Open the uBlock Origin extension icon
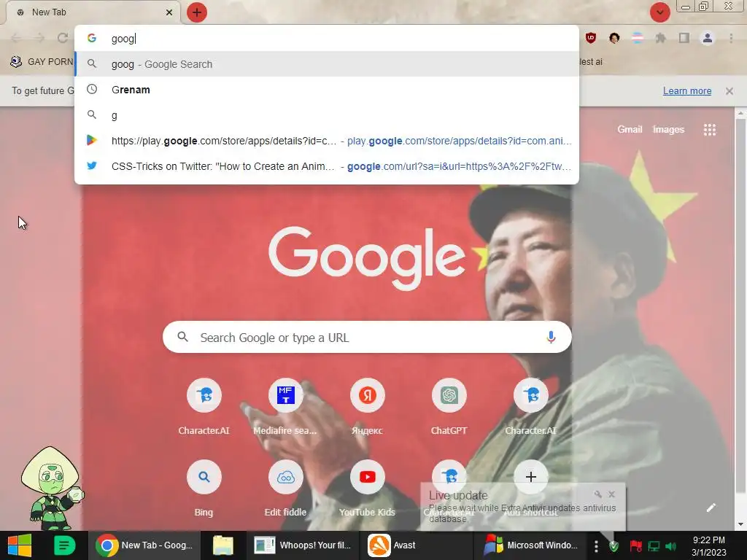 coord(591,38)
